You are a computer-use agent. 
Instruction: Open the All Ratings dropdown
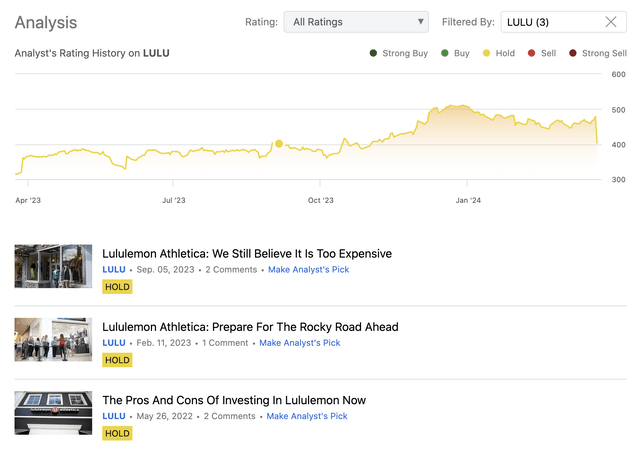point(356,22)
